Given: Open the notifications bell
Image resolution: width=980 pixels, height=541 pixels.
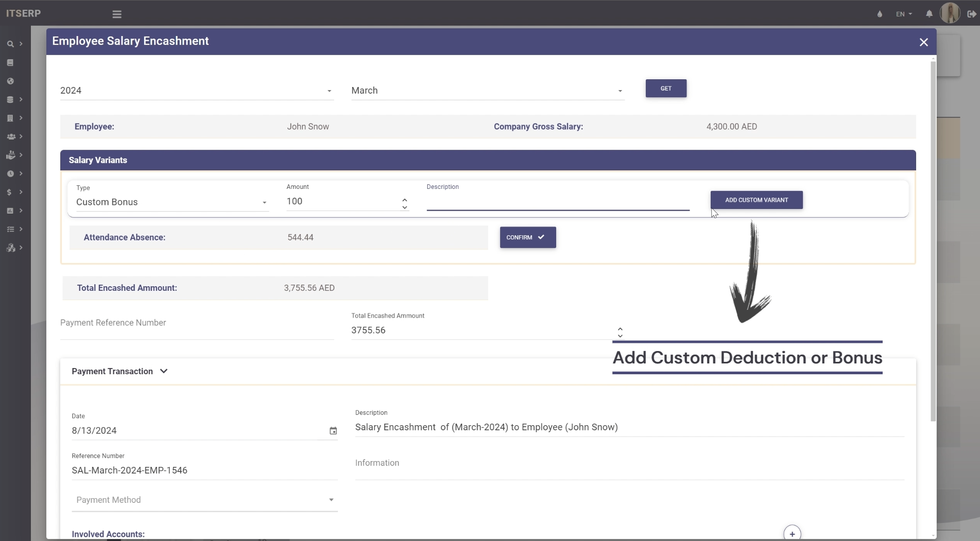Looking at the screenshot, I should [929, 14].
